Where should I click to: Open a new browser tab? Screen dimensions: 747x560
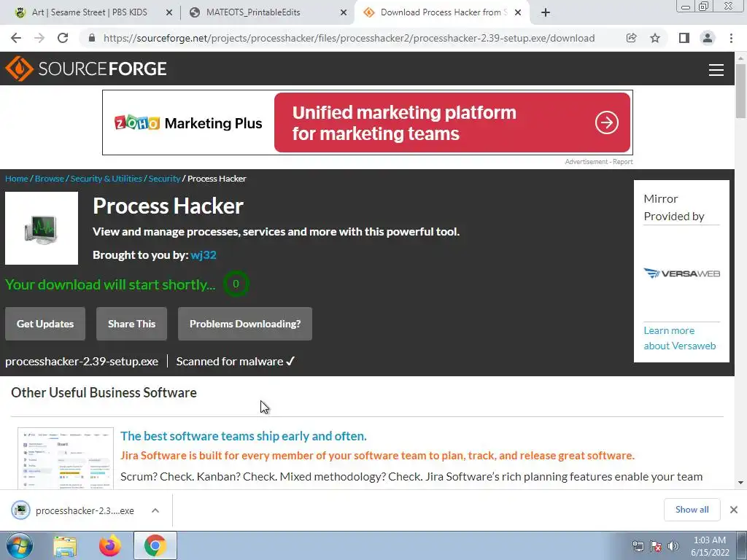[546, 12]
